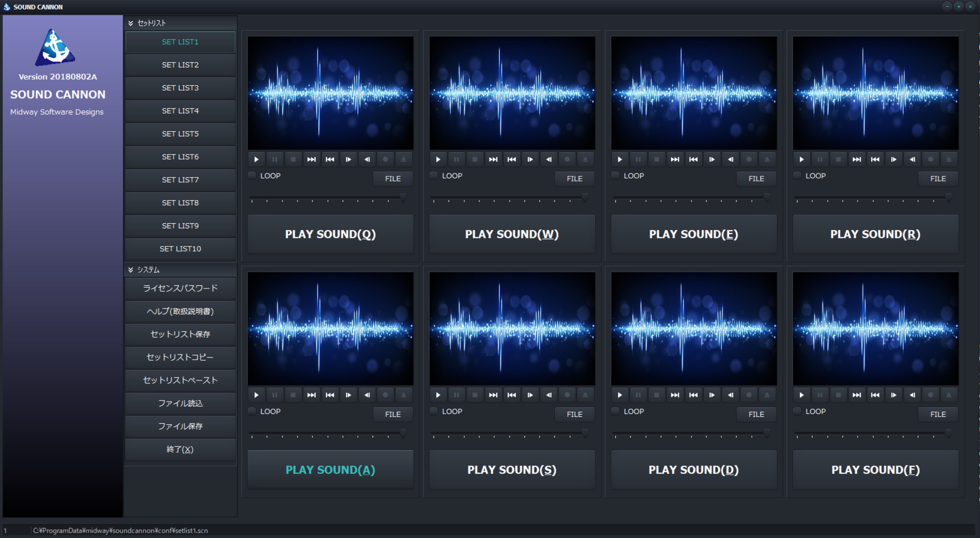Toggle the LOOP checkbox above PLAY SOUND(F)

click(797, 412)
